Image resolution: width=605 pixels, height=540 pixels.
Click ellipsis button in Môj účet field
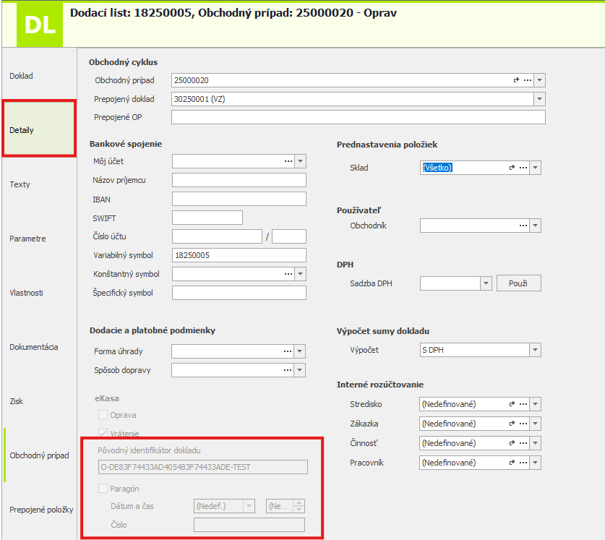click(x=288, y=161)
